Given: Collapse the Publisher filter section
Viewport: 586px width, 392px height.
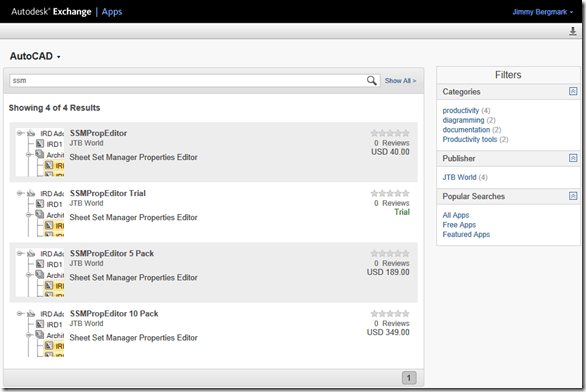Looking at the screenshot, I should pyautogui.click(x=573, y=158).
